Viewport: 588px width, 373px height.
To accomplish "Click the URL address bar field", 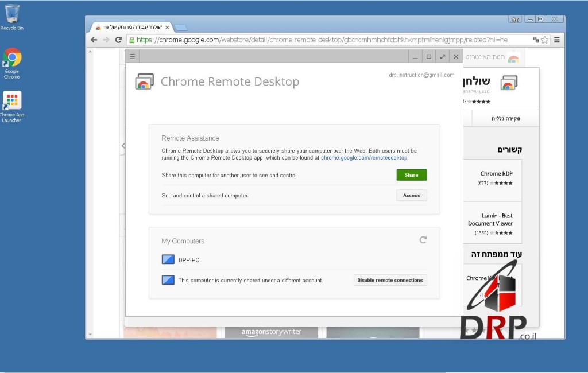I will tap(333, 40).
